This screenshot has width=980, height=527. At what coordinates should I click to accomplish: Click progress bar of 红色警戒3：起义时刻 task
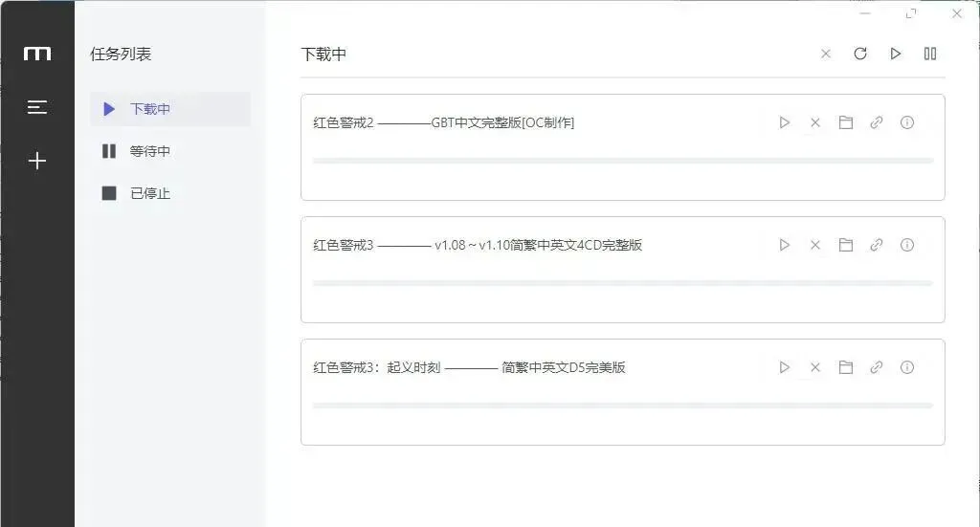tap(622, 406)
